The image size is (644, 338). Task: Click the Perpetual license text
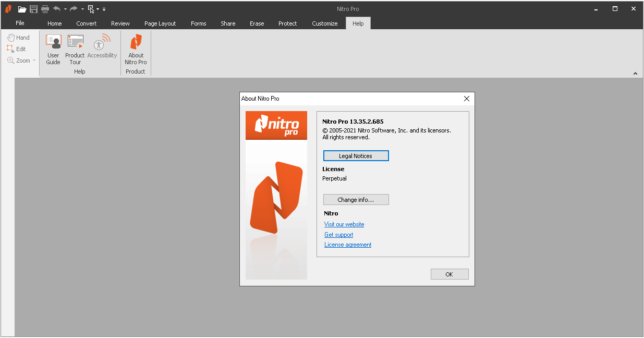pyautogui.click(x=335, y=178)
